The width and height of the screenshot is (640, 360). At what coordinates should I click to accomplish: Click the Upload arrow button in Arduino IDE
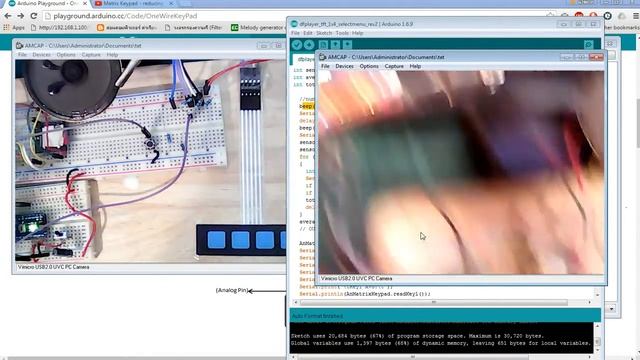(309, 45)
